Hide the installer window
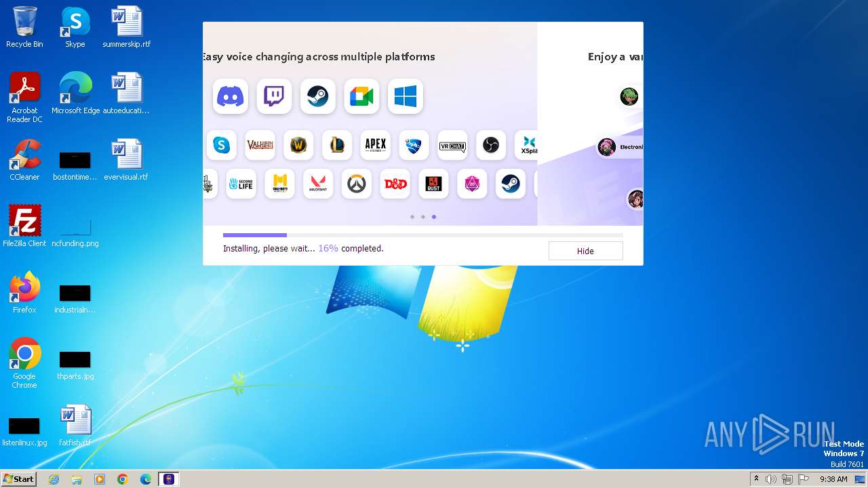This screenshot has height=488, width=868. click(x=585, y=251)
